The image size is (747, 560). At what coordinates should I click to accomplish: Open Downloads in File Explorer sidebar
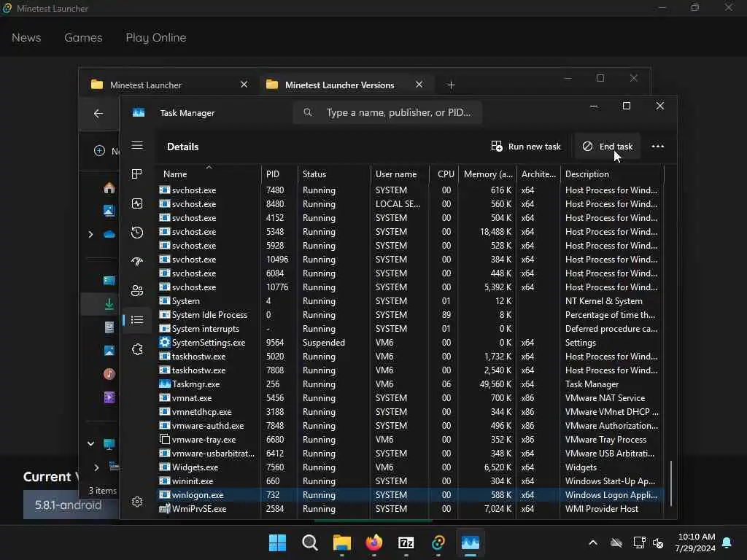[109, 304]
